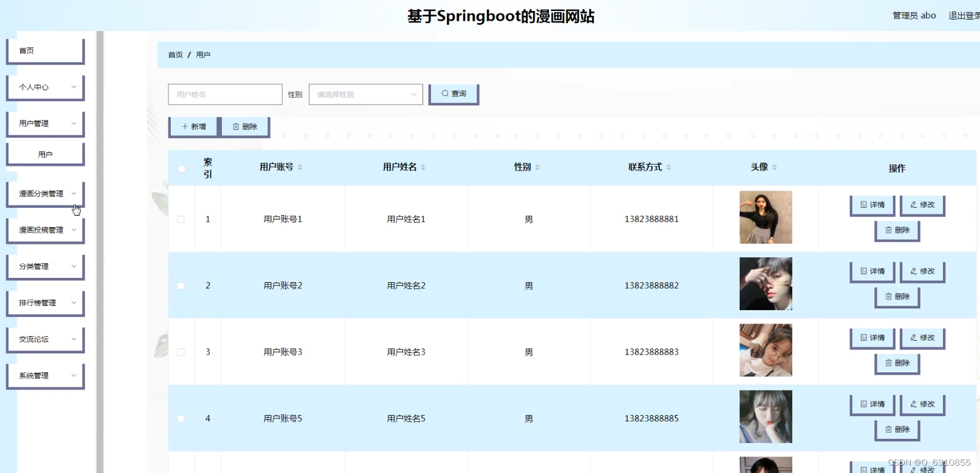Click 管理员 abo account label

pos(914,16)
